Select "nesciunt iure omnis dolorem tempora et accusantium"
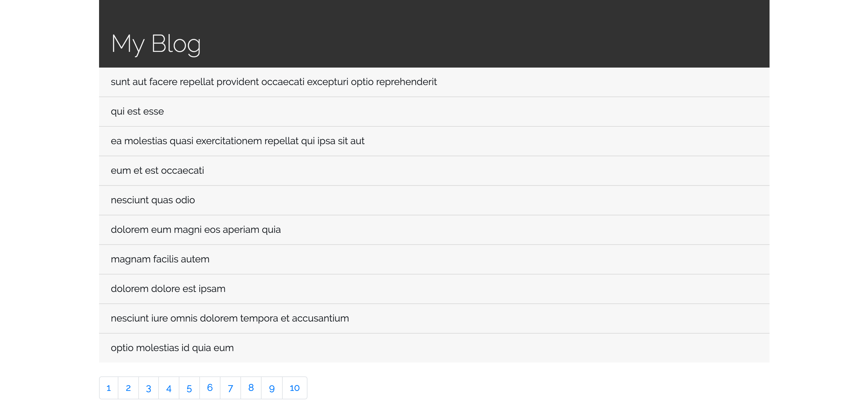 pos(230,318)
